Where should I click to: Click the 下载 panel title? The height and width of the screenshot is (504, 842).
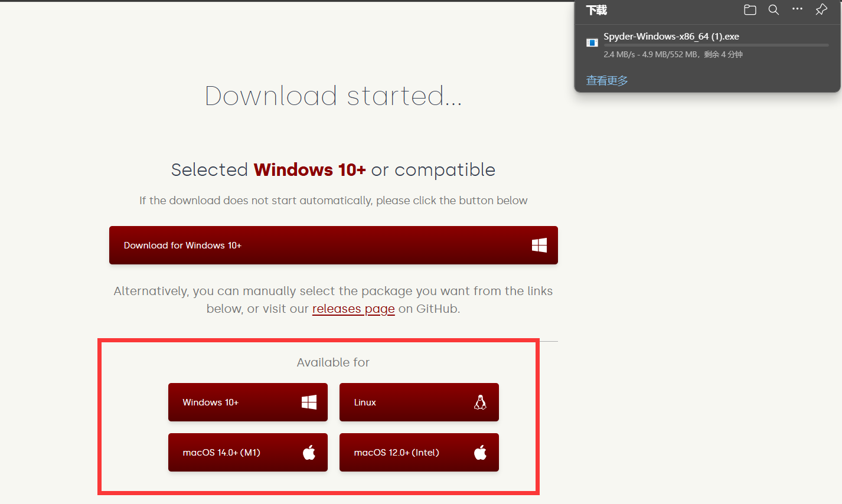(596, 10)
